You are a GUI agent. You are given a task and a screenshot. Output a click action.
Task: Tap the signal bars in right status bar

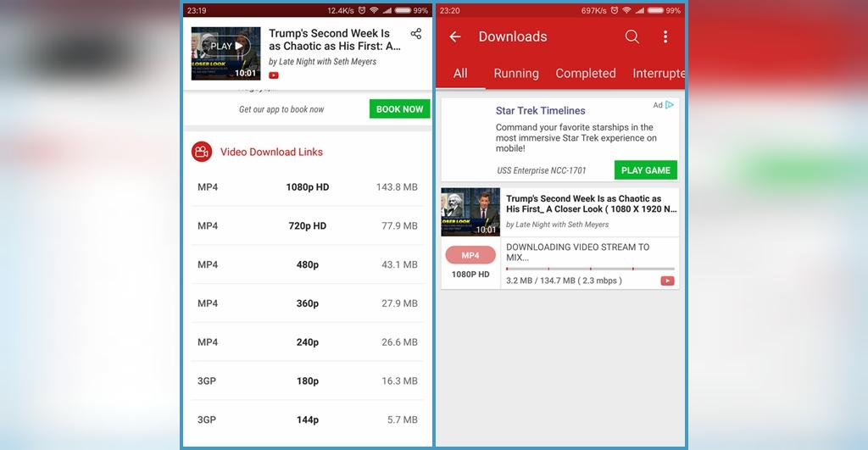(x=640, y=10)
